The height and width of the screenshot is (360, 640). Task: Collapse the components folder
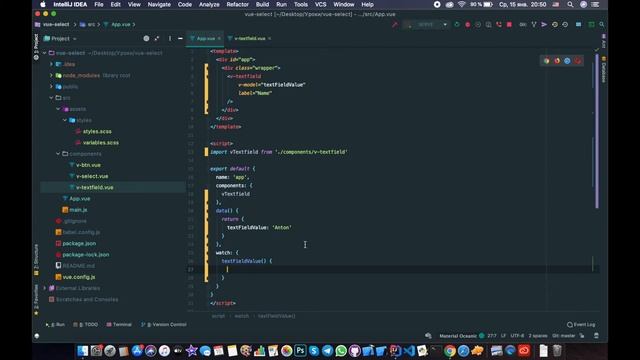pyautogui.click(x=58, y=154)
